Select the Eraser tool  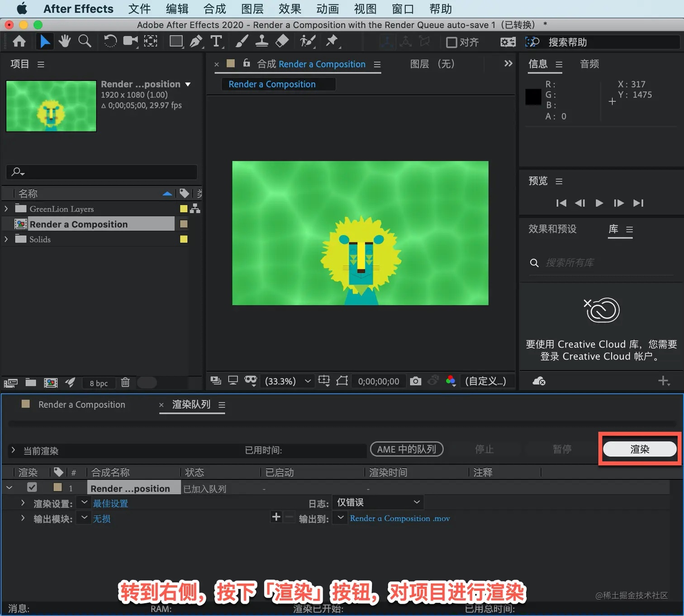pyautogui.click(x=282, y=42)
